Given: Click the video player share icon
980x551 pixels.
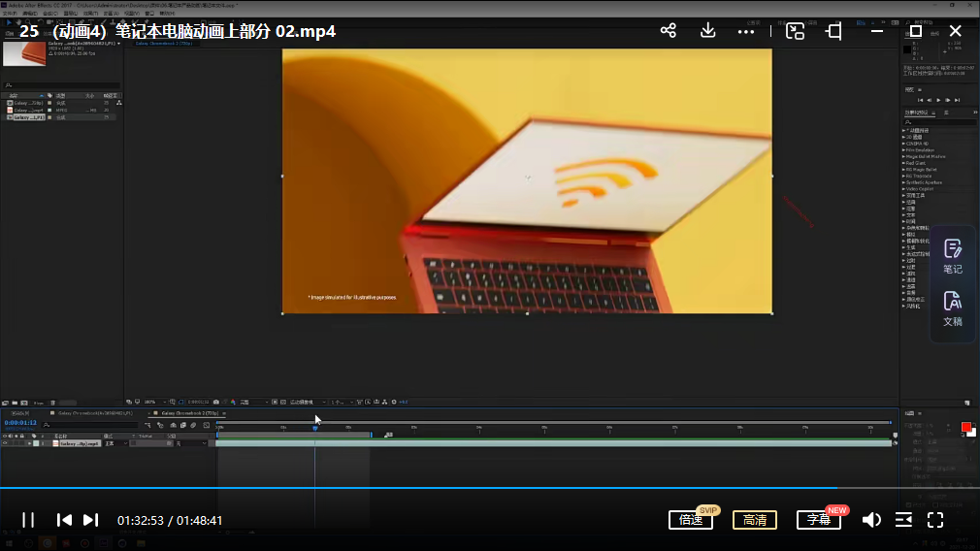Looking at the screenshot, I should tap(669, 31).
